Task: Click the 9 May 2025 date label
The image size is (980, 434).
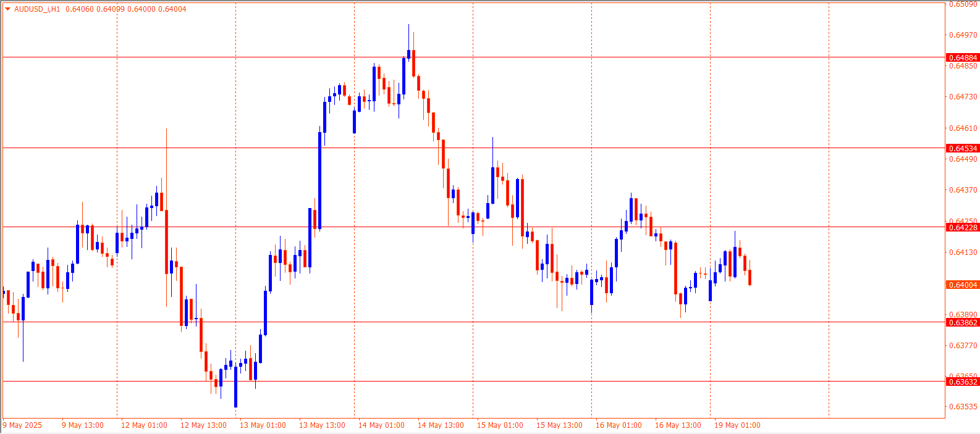Action: [23, 425]
